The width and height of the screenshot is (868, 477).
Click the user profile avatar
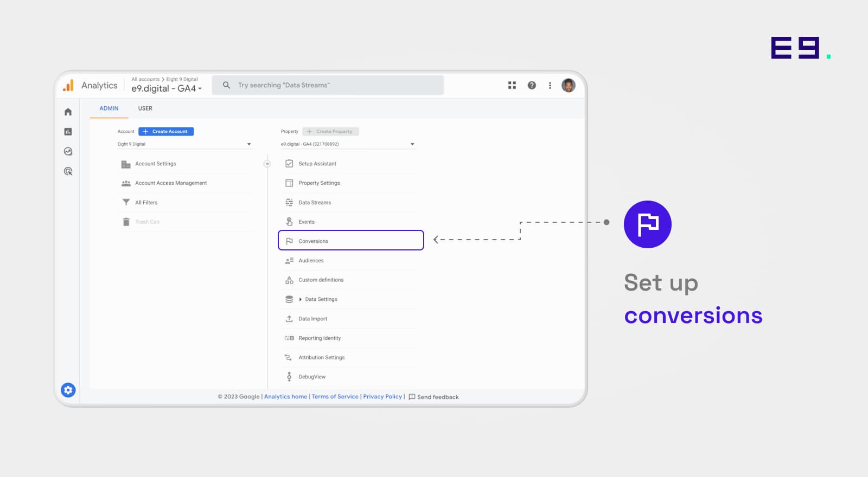(568, 85)
